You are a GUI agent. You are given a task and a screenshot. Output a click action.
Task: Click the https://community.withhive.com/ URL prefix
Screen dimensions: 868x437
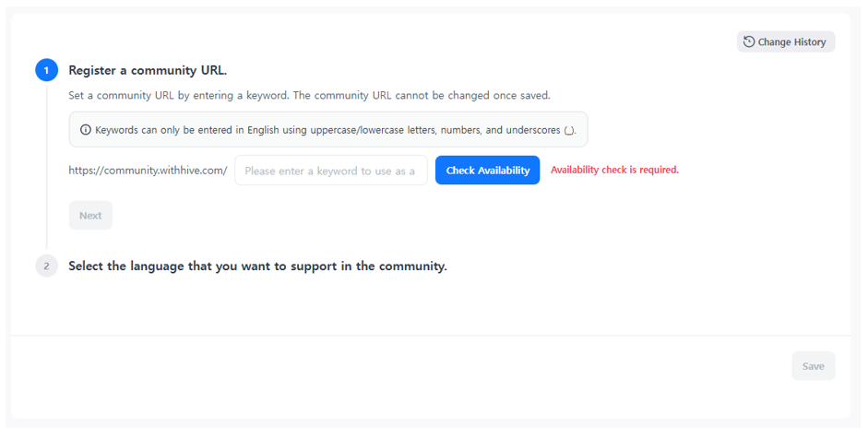[148, 171]
